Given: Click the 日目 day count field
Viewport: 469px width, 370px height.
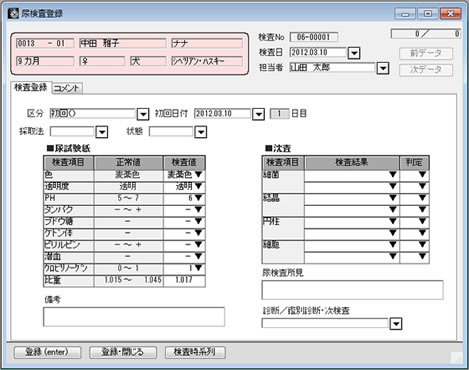Looking at the screenshot, I should point(279,114).
